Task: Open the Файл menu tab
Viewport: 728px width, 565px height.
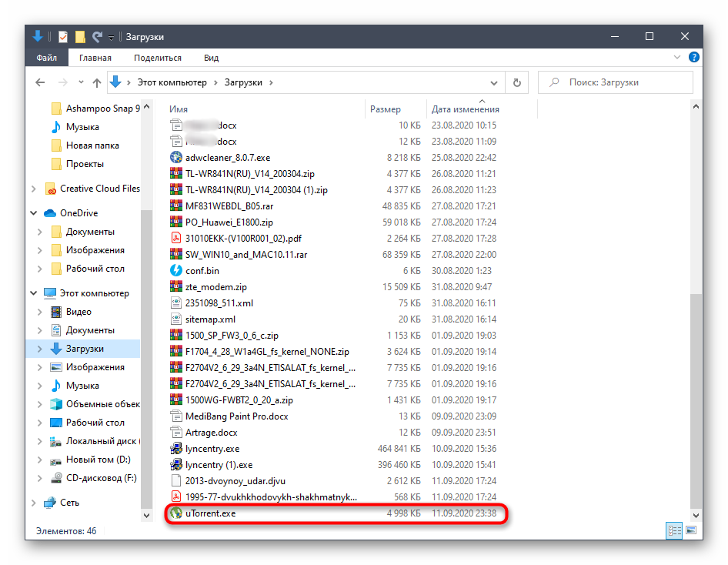Action: [46, 58]
